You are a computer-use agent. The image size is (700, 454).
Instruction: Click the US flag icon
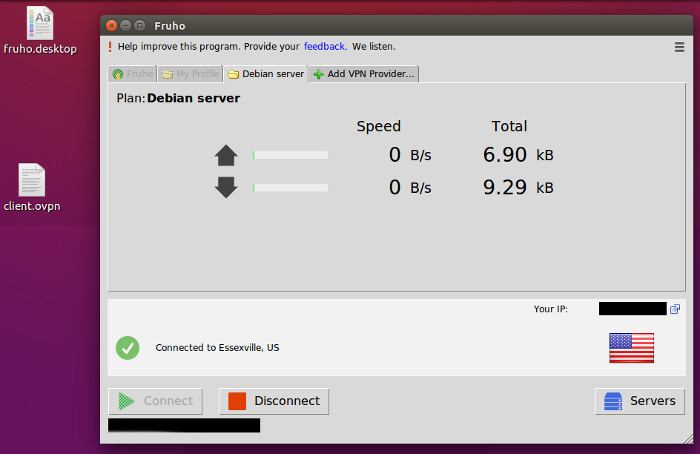(x=631, y=348)
